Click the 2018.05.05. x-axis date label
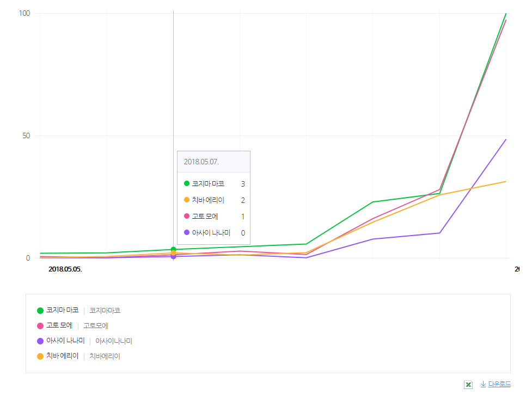This screenshot has width=532, height=395. point(65,269)
